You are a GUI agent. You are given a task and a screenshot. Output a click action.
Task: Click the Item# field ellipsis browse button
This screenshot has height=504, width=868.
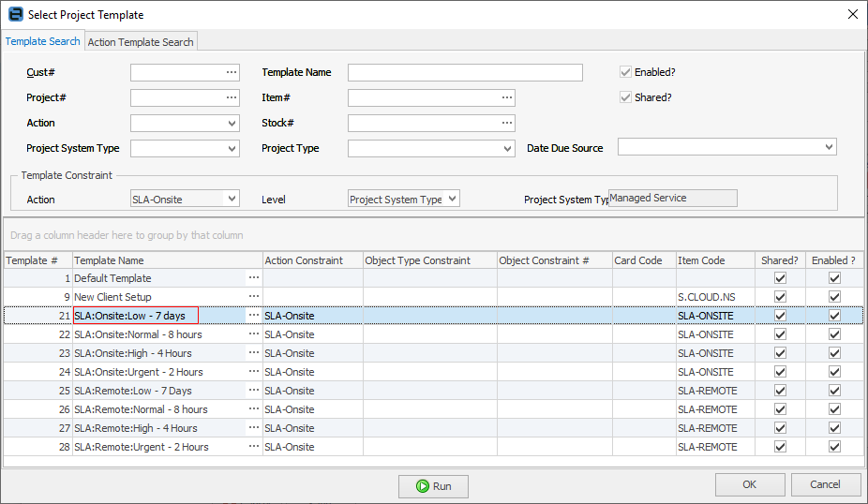click(x=506, y=97)
